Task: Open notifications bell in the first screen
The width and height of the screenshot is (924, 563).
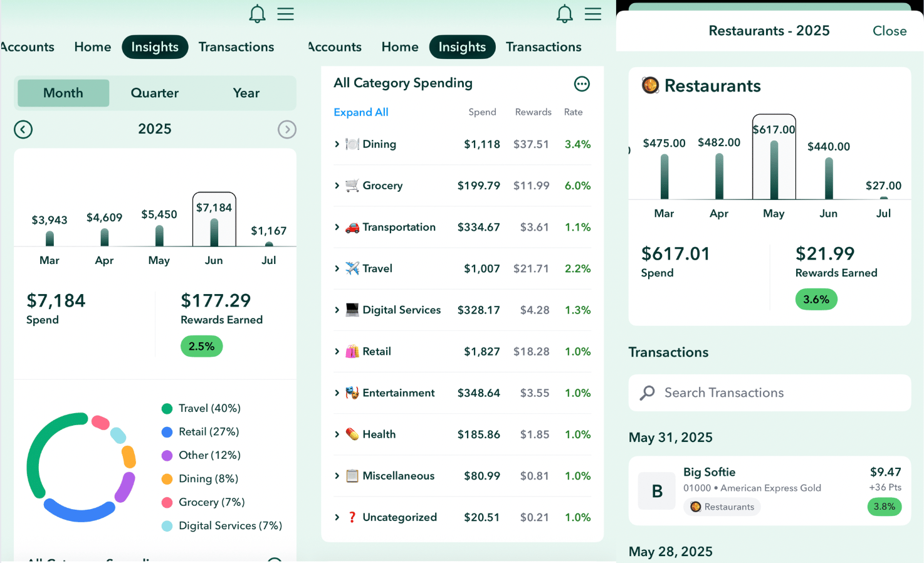Action: point(257,14)
